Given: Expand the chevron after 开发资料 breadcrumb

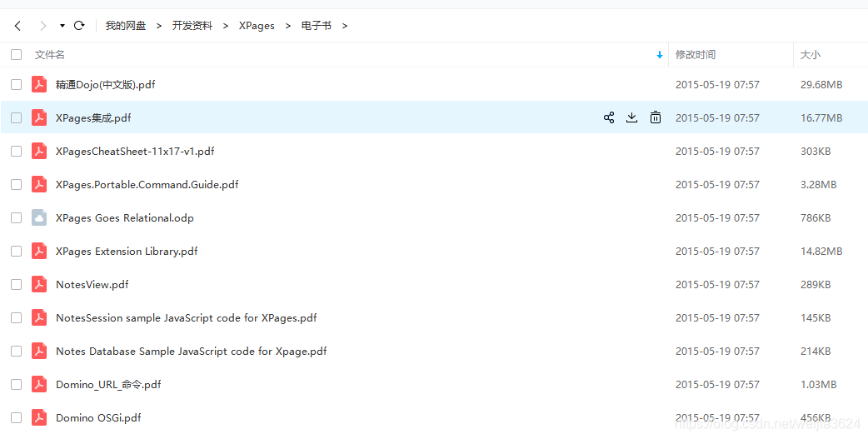Looking at the screenshot, I should [x=225, y=26].
